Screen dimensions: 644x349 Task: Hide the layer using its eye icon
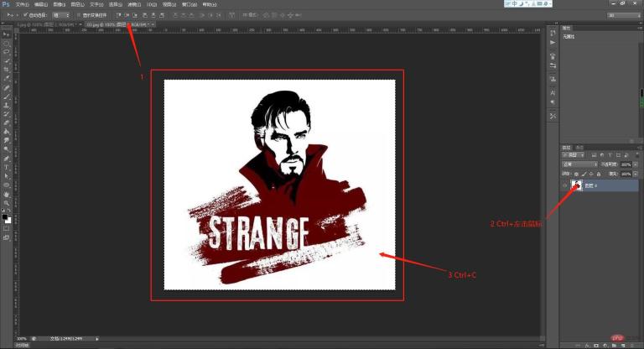[563, 185]
